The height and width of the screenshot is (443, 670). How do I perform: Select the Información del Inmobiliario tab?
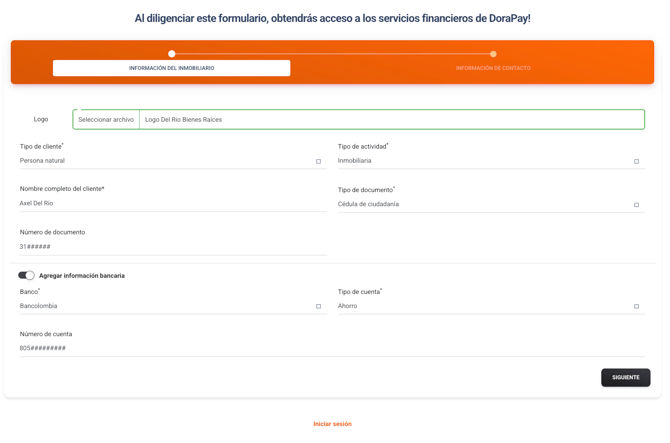[171, 68]
